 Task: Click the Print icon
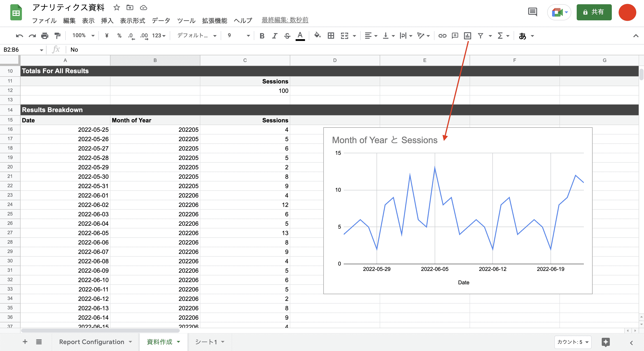45,36
